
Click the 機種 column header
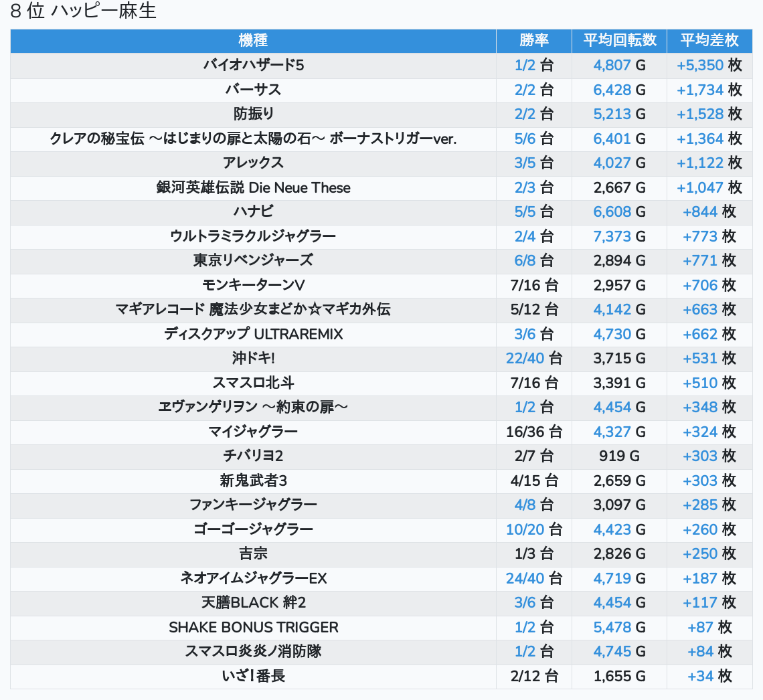(x=253, y=40)
